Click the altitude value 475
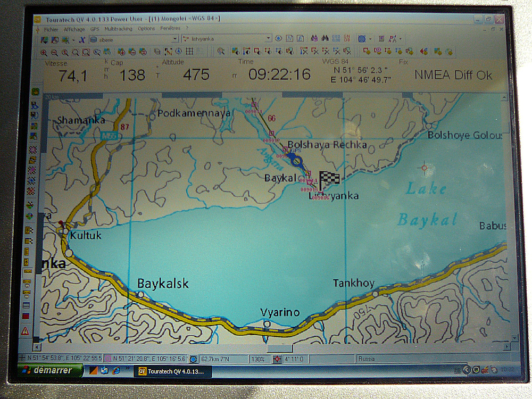The width and height of the screenshot is (532, 399). tap(196, 74)
